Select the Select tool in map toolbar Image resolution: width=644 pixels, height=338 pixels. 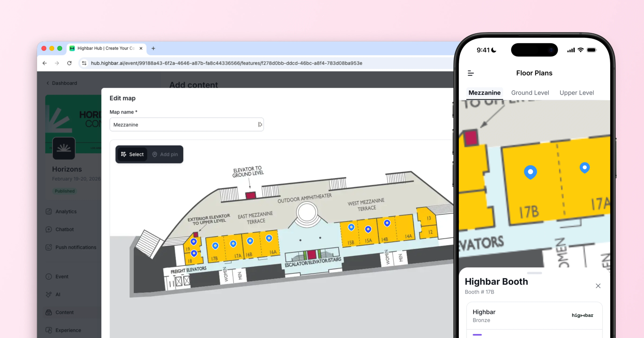tap(133, 154)
